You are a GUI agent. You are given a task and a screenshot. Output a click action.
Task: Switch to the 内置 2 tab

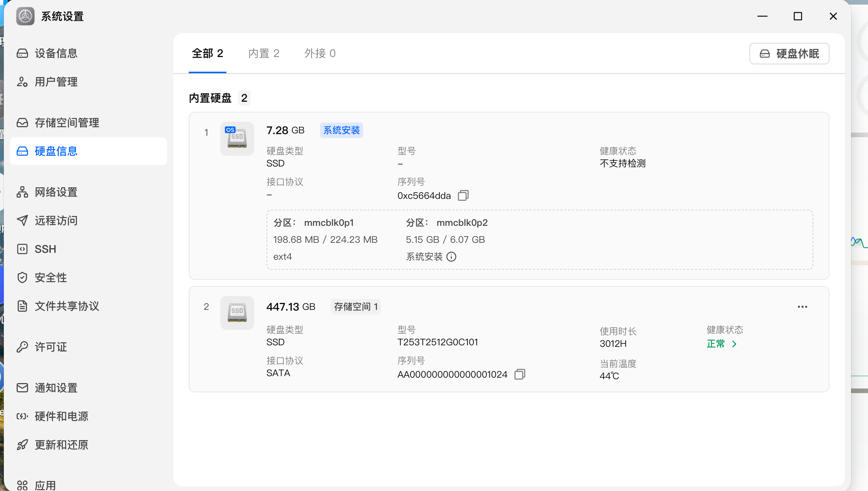[x=264, y=53]
